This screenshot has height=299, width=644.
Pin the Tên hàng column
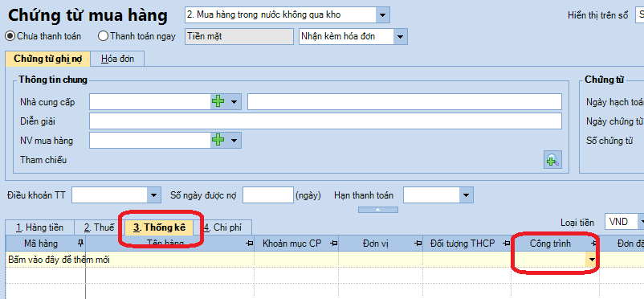tap(249, 244)
